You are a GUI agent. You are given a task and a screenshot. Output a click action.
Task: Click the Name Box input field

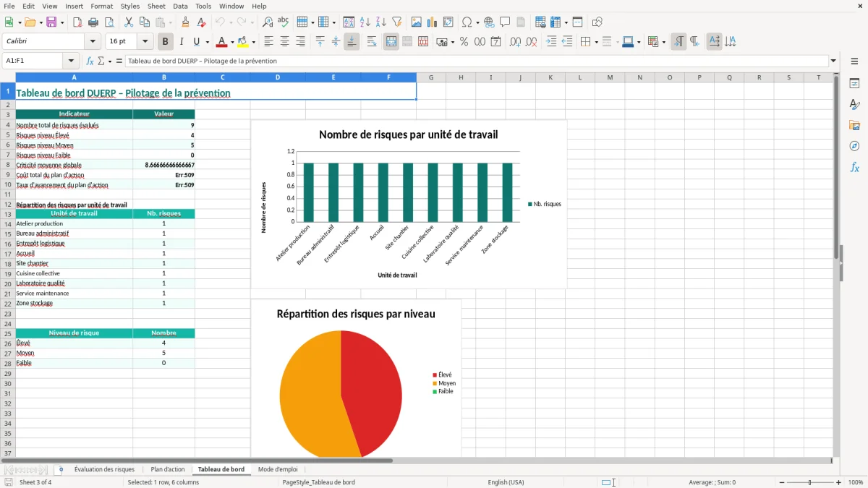(x=33, y=61)
